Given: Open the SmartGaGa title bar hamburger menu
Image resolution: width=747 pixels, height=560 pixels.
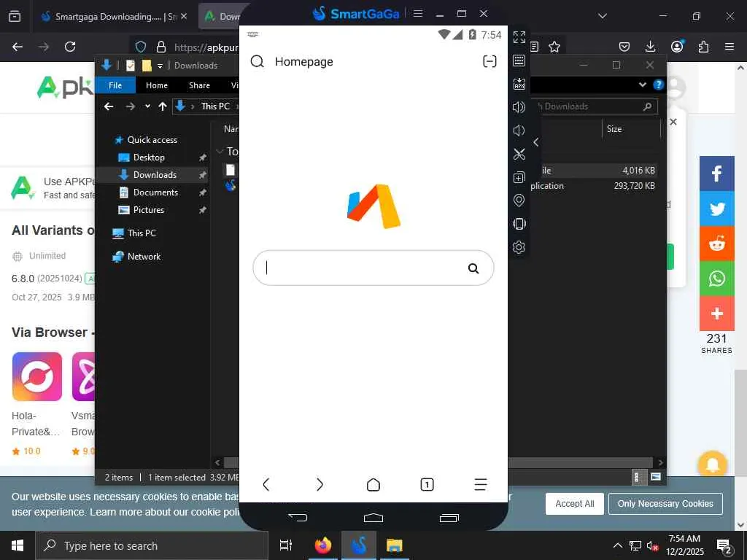Looking at the screenshot, I should [x=418, y=13].
